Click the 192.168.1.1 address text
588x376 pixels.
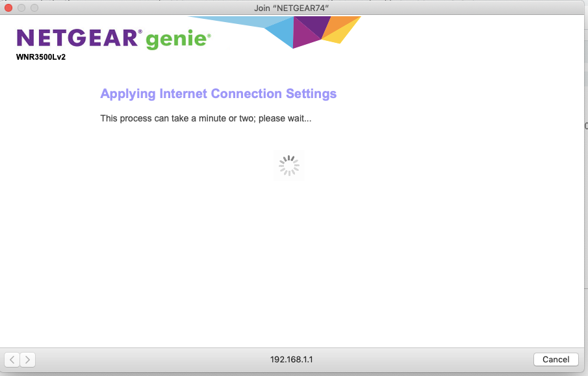(x=291, y=360)
